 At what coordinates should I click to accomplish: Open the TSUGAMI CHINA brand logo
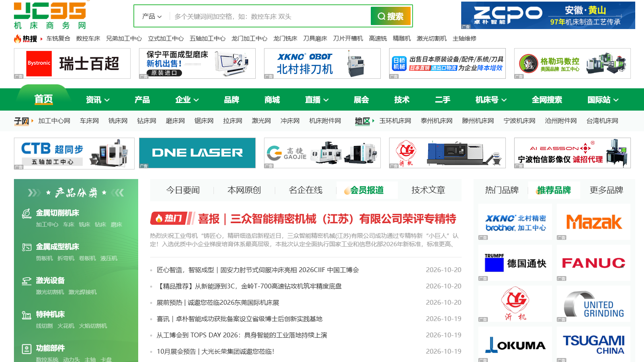pyautogui.click(x=593, y=345)
